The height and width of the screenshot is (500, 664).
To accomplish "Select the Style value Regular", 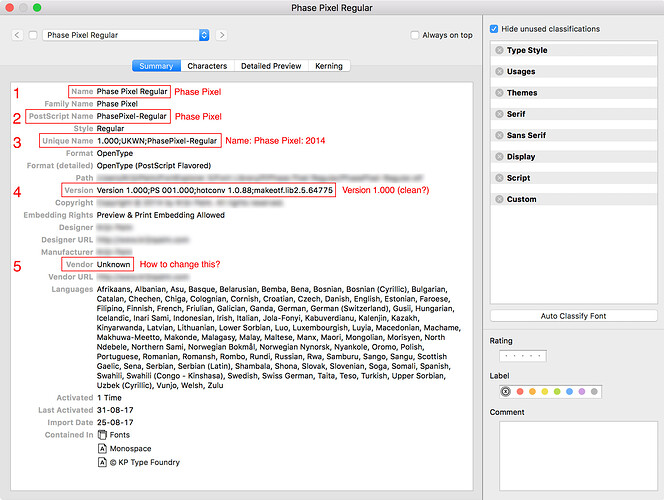I will [x=110, y=128].
